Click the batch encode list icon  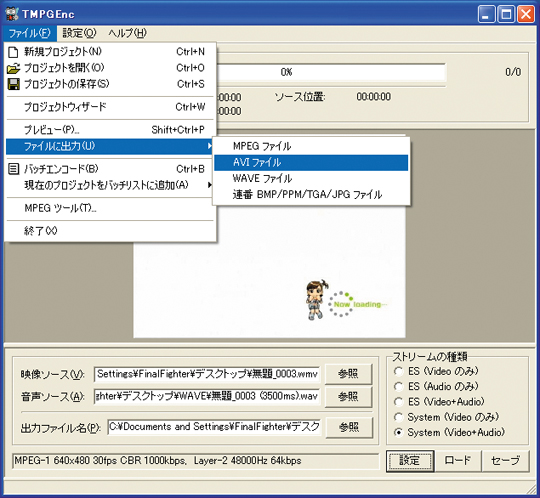[13, 169]
